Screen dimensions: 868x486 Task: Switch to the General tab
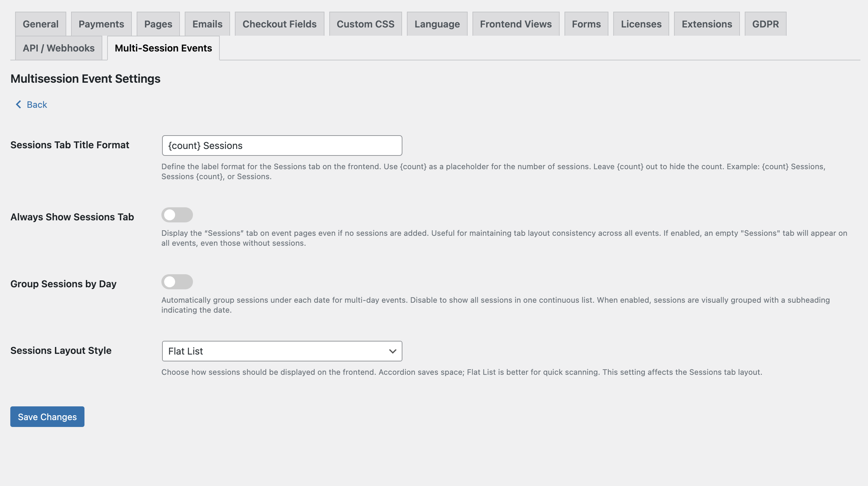tap(41, 24)
